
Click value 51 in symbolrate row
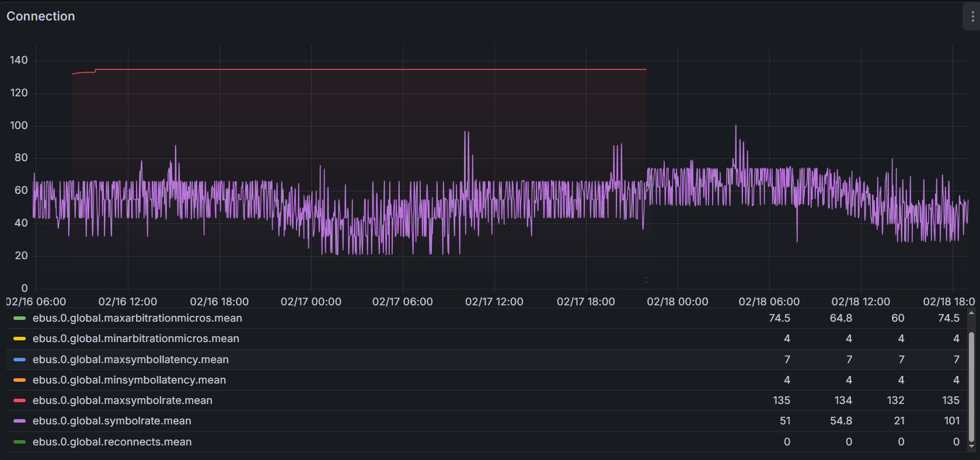coord(785,421)
